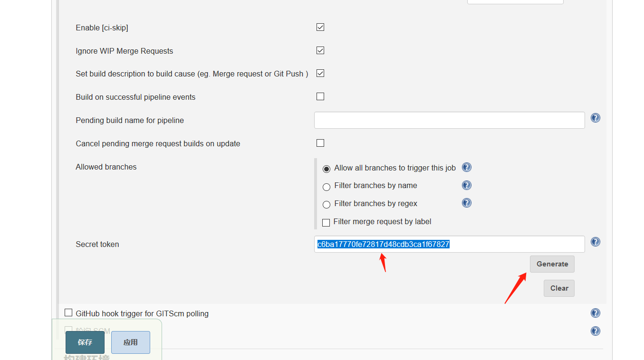Click the 保存 save button

85,342
